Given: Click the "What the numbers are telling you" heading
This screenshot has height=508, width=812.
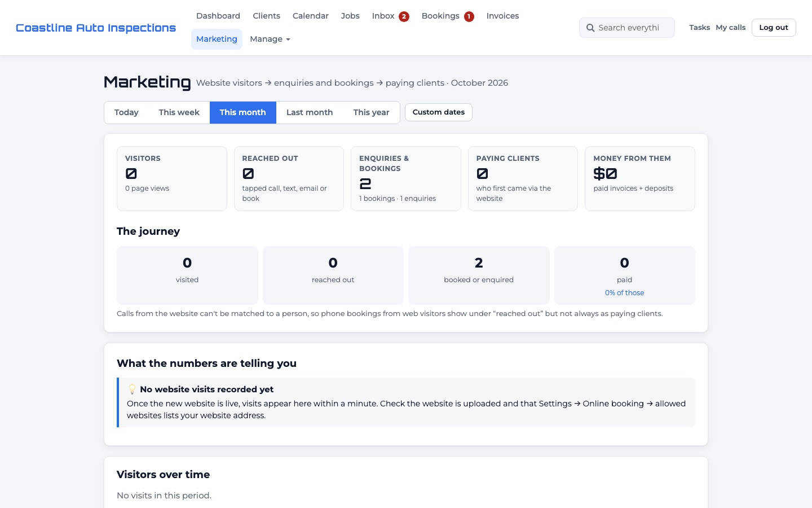Looking at the screenshot, I should tap(206, 364).
